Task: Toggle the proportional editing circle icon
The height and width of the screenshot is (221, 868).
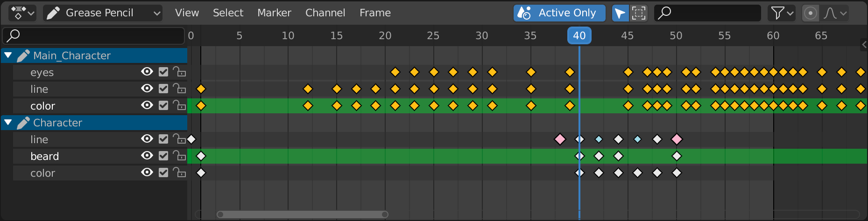Action: point(811,13)
